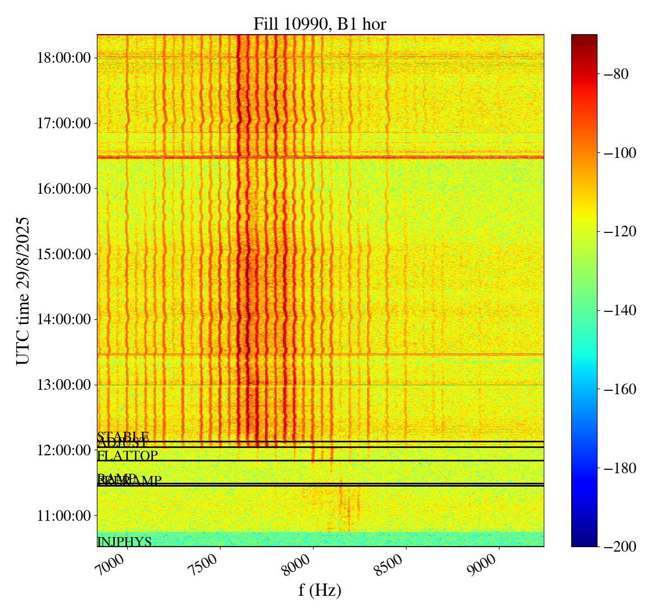Click the FLATTOP beam mode marker label
Image resolution: width=672 pixels, height=616 pixels.
pyautogui.click(x=128, y=456)
